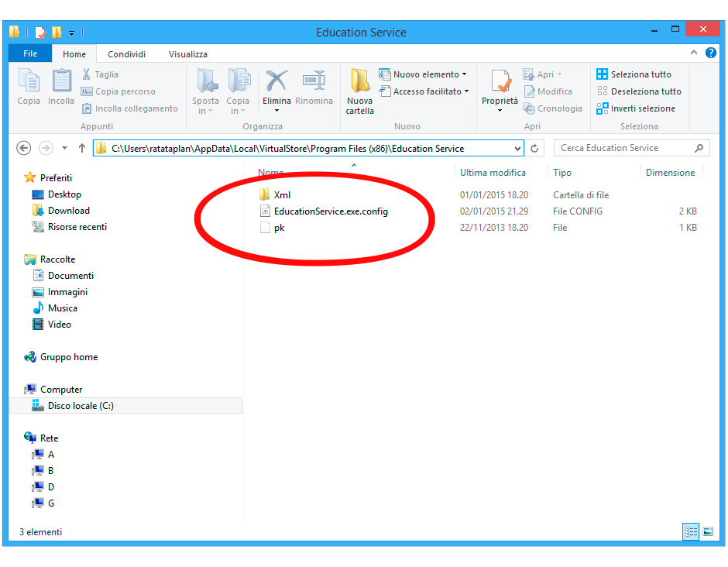
Task: Open Nuovo elemento dropdown
Action: 423,74
